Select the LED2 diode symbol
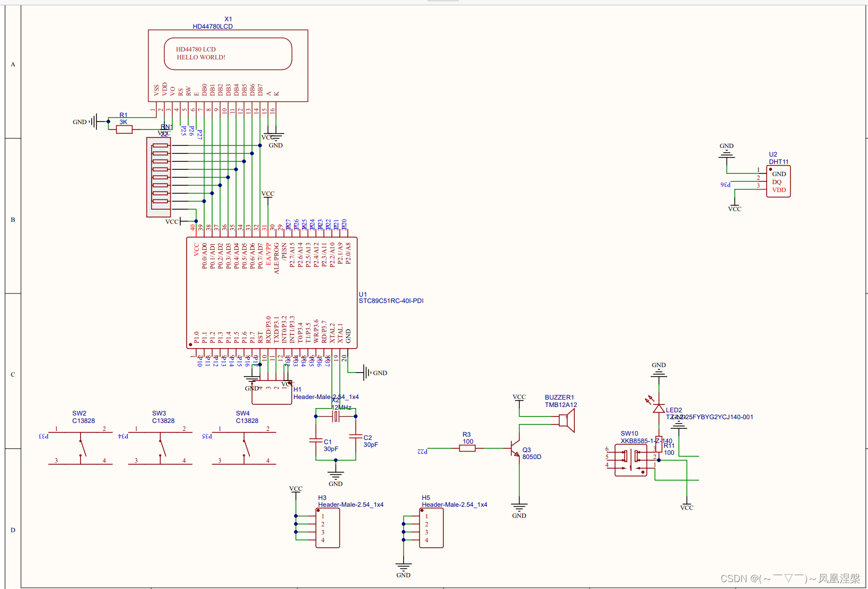Image resolution: width=868 pixels, height=589 pixels. [659, 408]
